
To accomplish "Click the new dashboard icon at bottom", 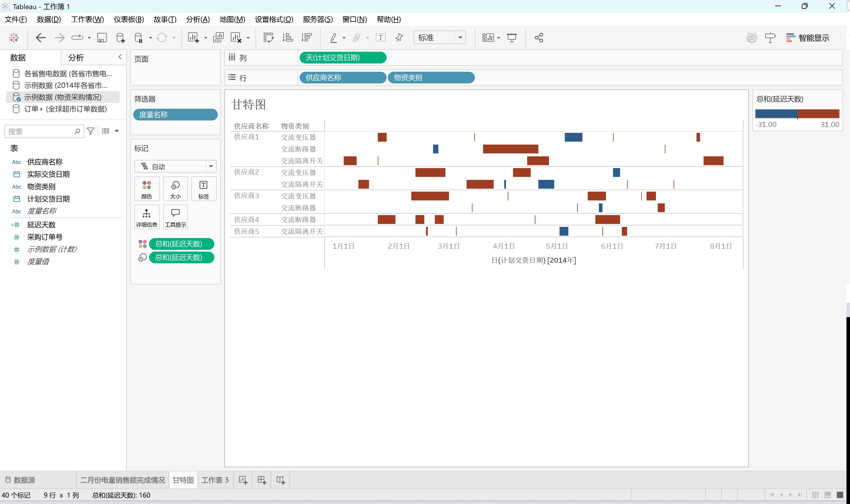I will click(x=262, y=480).
